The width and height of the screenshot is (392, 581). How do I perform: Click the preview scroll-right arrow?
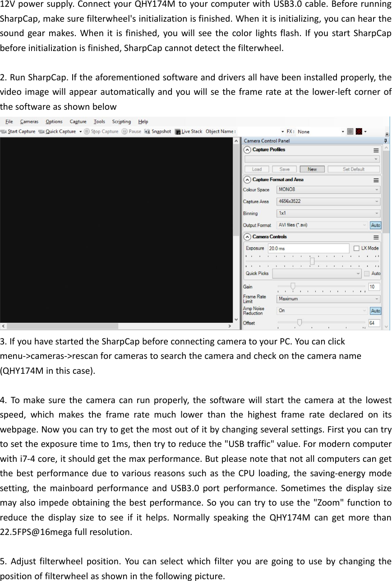click(230, 326)
